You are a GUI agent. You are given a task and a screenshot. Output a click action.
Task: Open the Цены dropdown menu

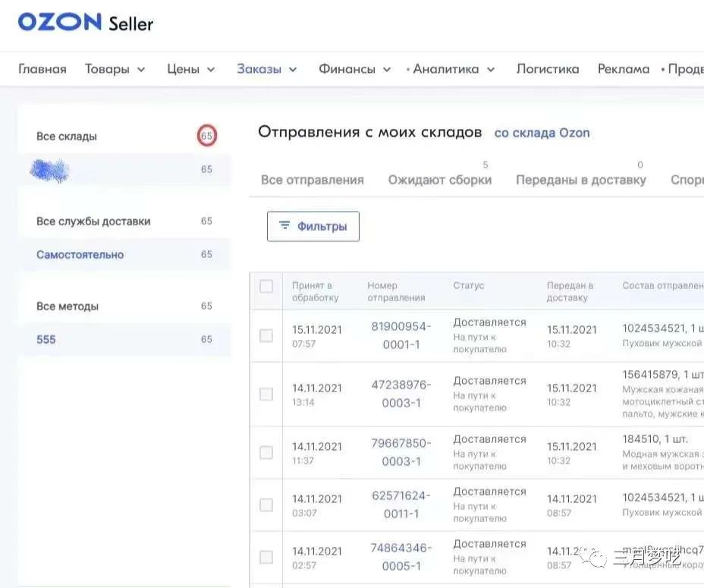[190, 69]
